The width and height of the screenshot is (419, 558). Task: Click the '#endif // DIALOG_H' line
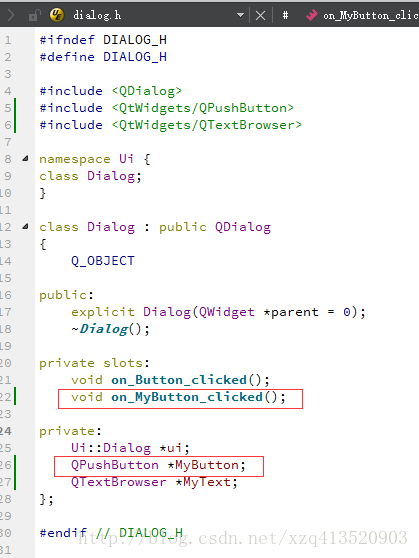(111, 533)
